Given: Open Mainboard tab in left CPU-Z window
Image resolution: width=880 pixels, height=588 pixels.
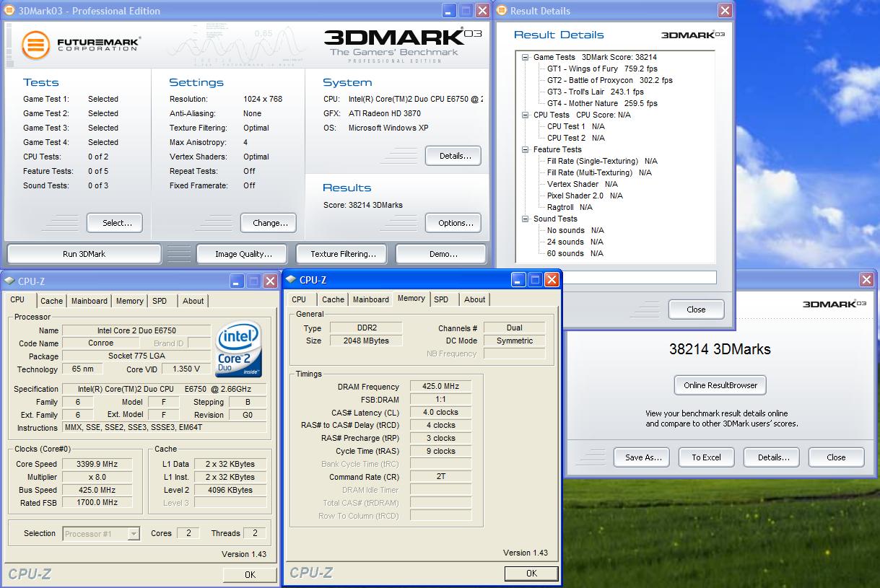Looking at the screenshot, I should pos(90,301).
